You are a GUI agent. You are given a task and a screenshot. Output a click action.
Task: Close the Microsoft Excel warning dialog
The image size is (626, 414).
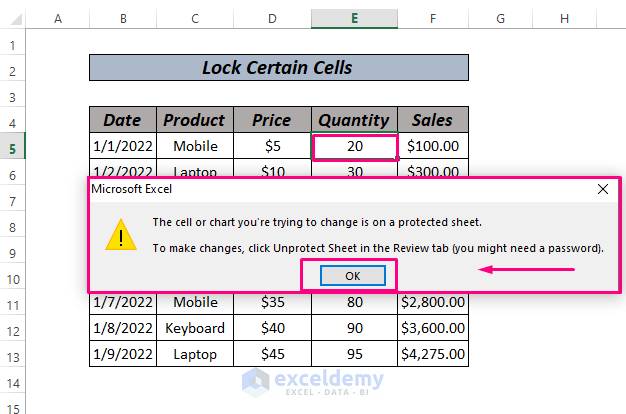(603, 188)
